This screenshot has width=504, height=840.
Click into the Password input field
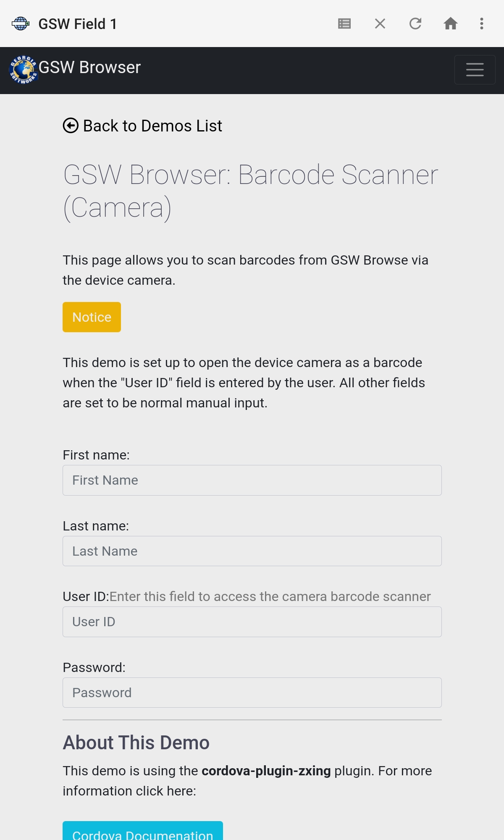(252, 693)
